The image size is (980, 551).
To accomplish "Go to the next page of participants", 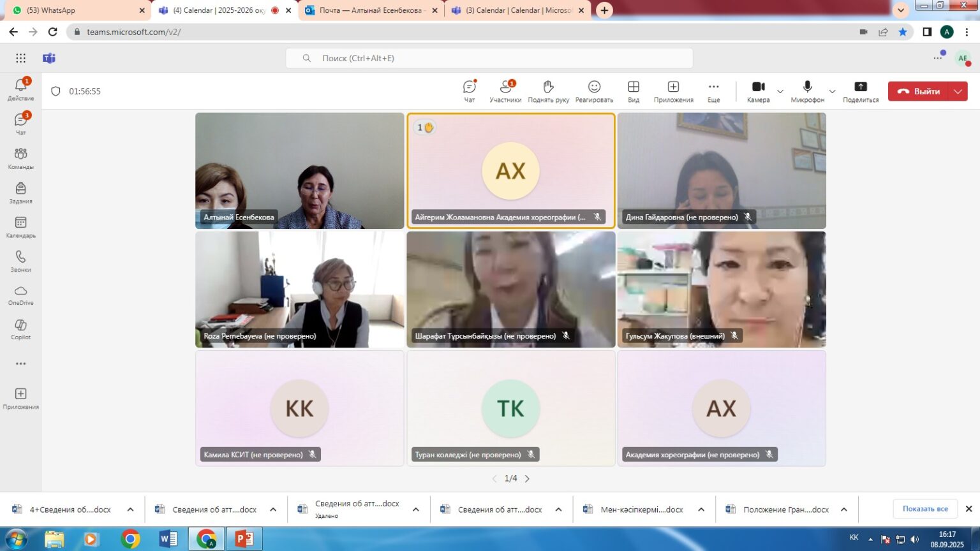I will pos(527,478).
